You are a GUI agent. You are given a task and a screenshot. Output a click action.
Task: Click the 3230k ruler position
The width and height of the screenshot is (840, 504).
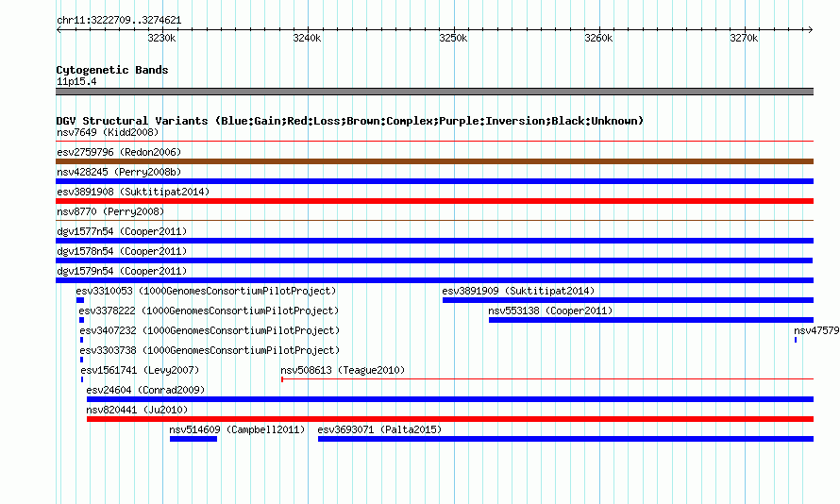[161, 38]
